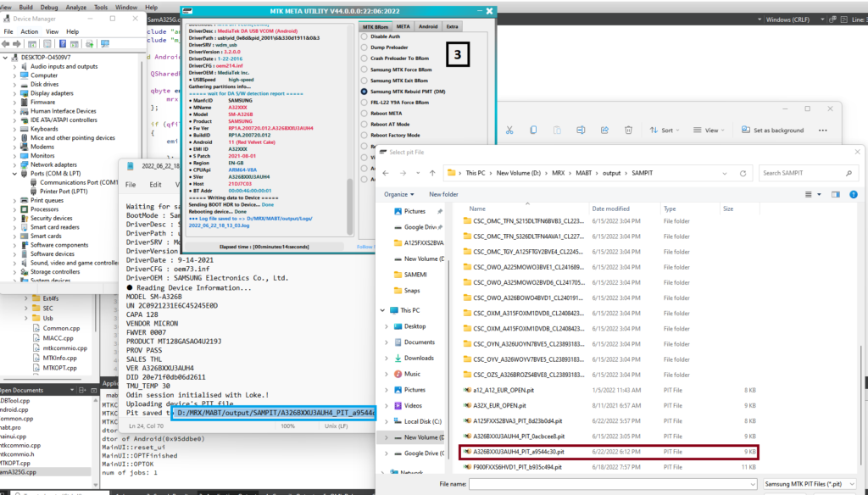Select Local Disk (C:) in dialog sidebar

click(422, 421)
